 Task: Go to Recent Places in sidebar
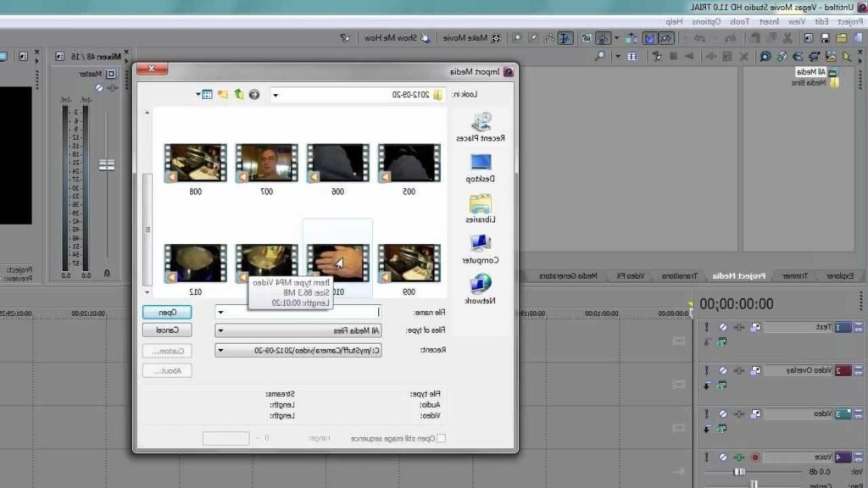(x=481, y=126)
